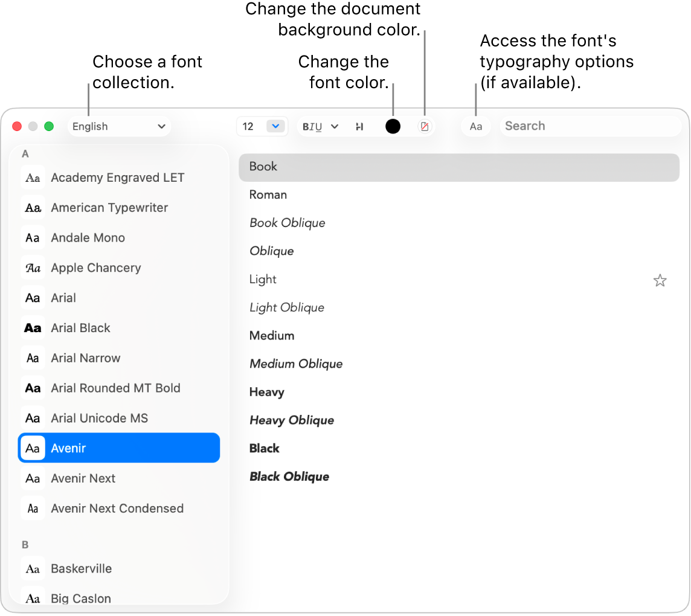This screenshot has height=616, width=691.
Task: Open the document background color control
Action: 425,126
